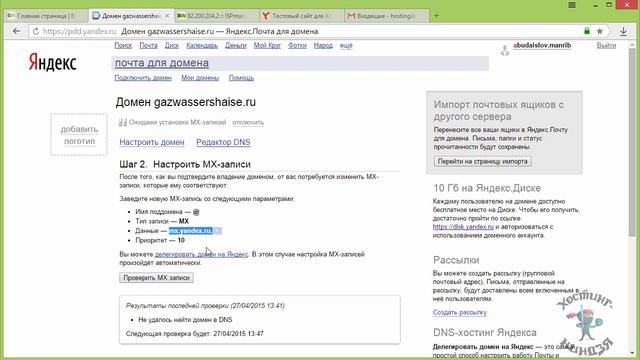Click the Яндекс logo
Image resolution: width=640 pixels, height=360 pixels.
(52, 63)
